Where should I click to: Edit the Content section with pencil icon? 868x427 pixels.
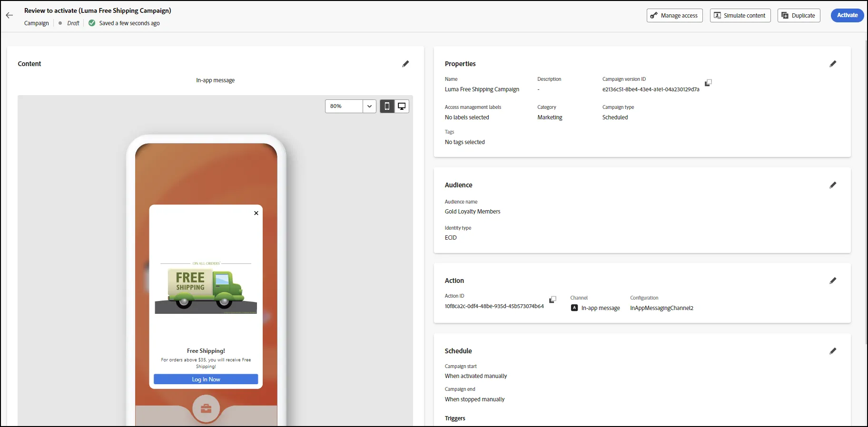click(x=405, y=64)
